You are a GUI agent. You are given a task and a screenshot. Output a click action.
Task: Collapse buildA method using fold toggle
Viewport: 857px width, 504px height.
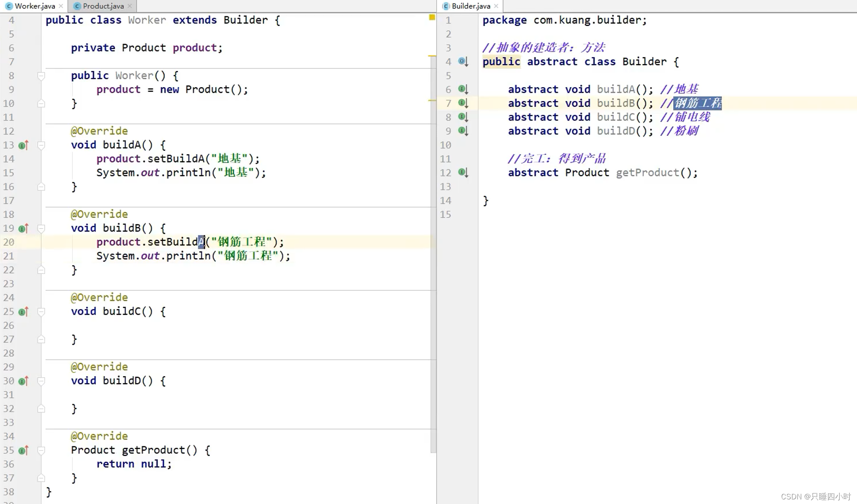click(x=41, y=145)
